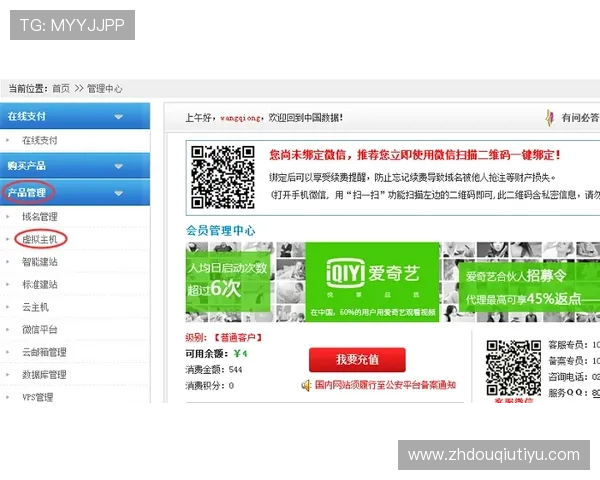Collapse the 购买产品 section arrow
This screenshot has width=600, height=480.
pos(119,166)
